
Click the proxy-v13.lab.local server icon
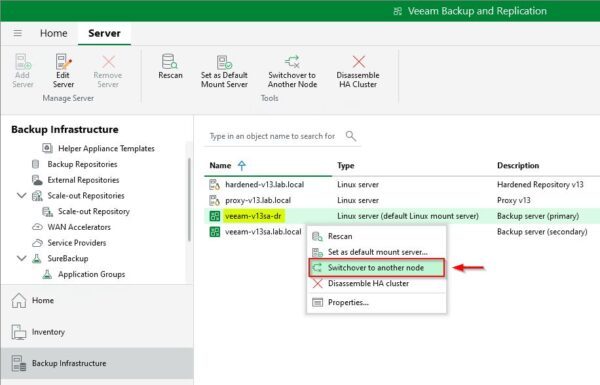(x=214, y=200)
